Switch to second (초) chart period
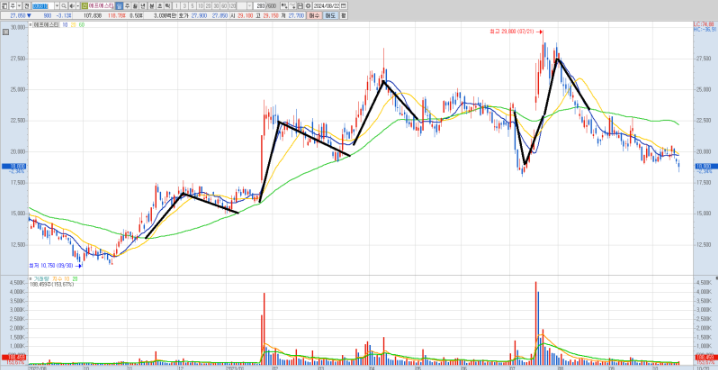The width and height of the screenshot is (718, 370). (x=160, y=6)
